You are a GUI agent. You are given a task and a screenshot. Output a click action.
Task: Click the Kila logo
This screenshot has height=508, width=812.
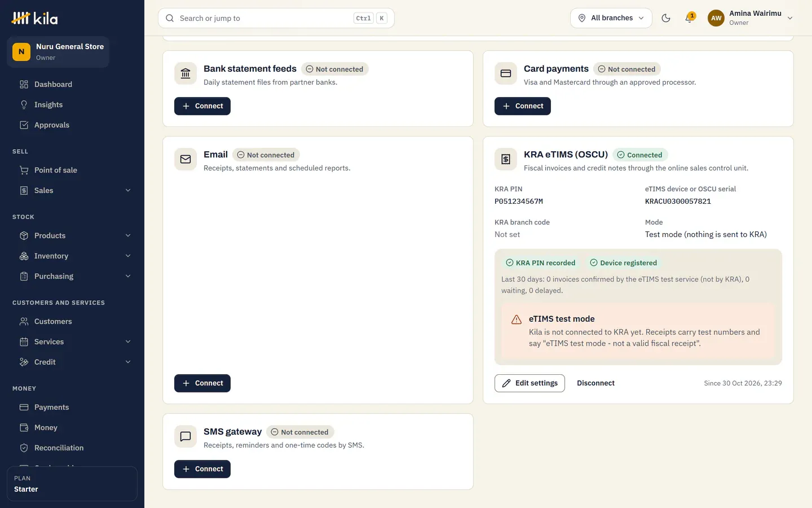click(x=35, y=18)
